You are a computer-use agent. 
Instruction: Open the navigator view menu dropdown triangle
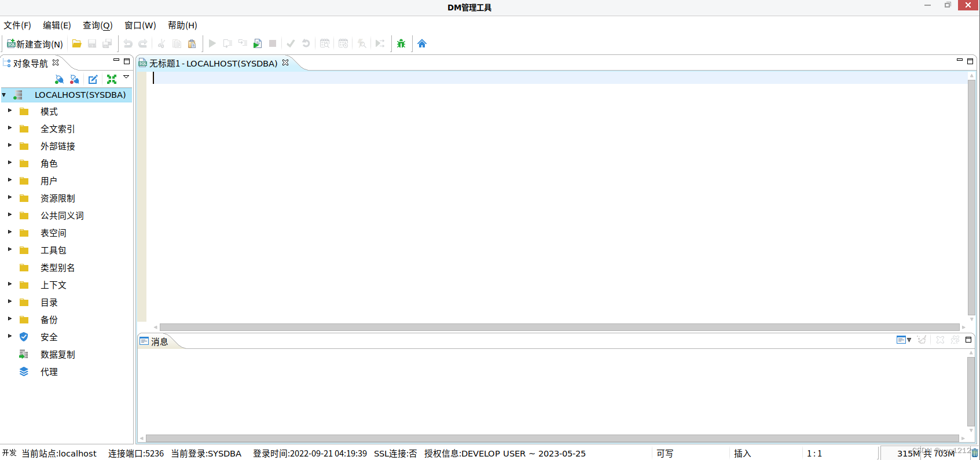click(126, 77)
